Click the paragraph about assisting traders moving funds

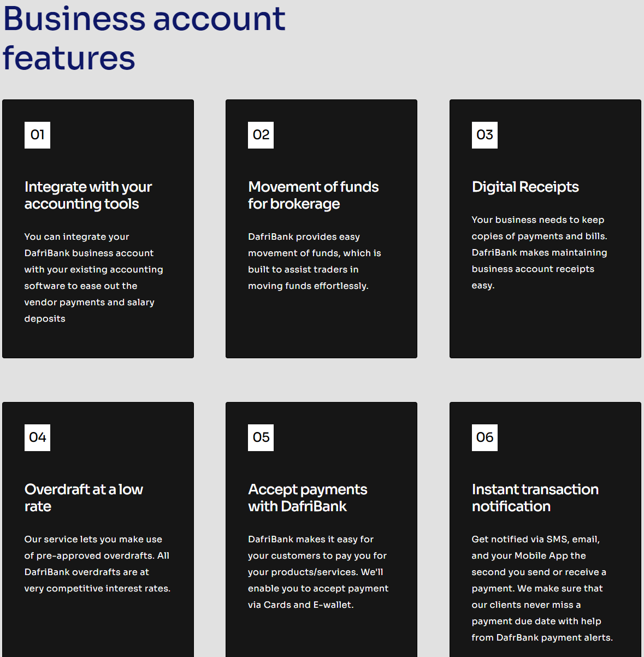pyautogui.click(x=314, y=261)
